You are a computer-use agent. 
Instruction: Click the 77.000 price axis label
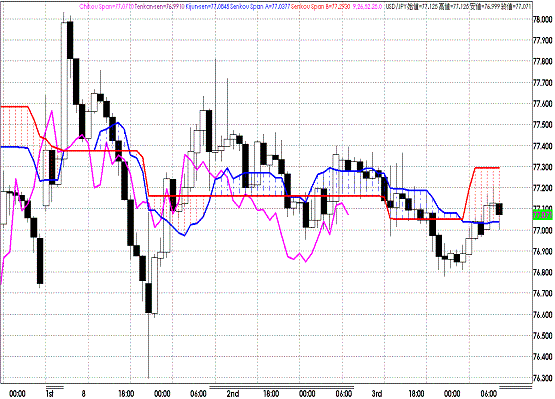click(542, 230)
